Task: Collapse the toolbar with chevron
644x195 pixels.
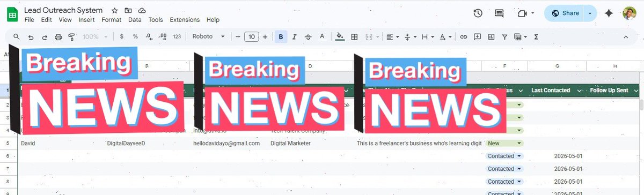Action: [x=626, y=37]
